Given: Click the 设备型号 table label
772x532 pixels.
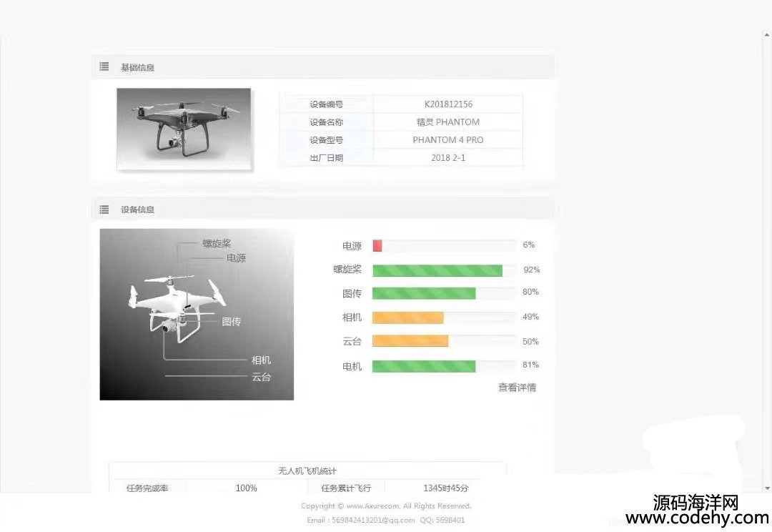Looking at the screenshot, I should [x=327, y=140].
